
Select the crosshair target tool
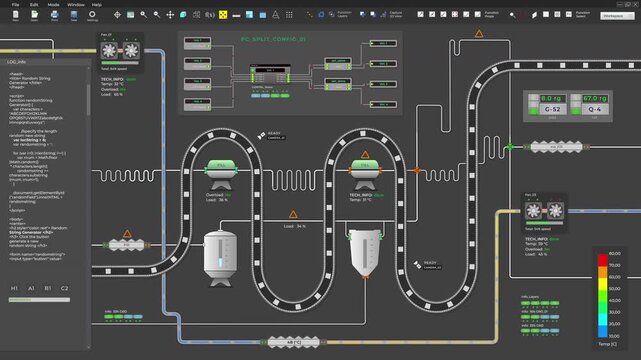(117, 15)
